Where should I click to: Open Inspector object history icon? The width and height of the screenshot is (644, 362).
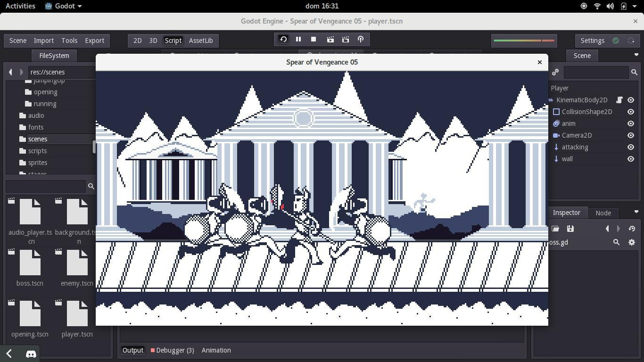pos(632,229)
